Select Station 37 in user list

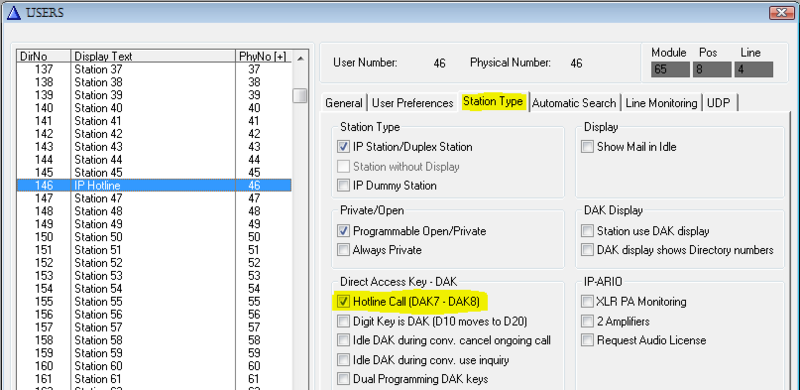pyautogui.click(x=154, y=69)
